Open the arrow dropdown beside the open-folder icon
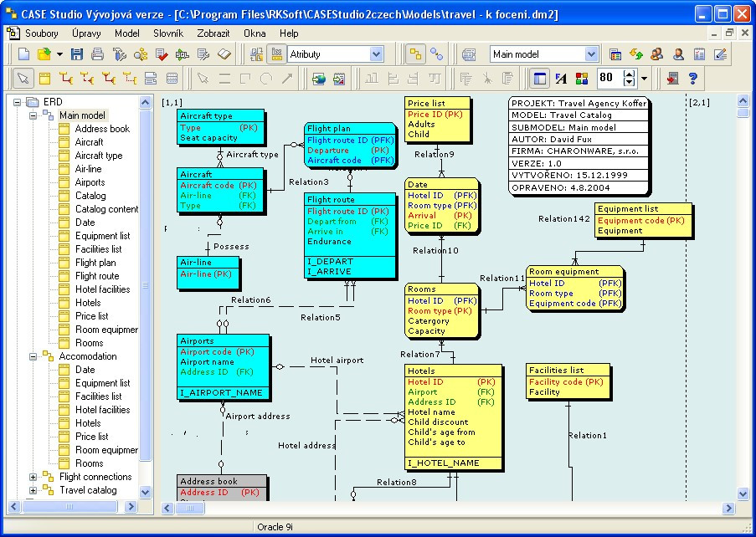This screenshot has width=756, height=537. [59, 54]
